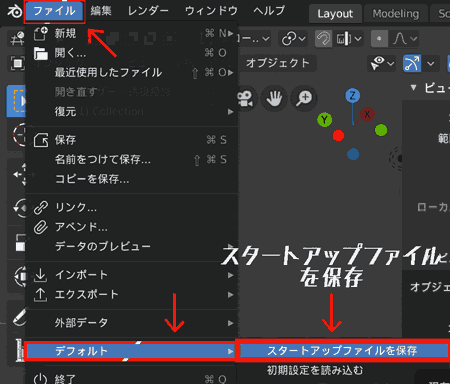
Task: Click the Y axis gizmo handle
Action: point(325,120)
